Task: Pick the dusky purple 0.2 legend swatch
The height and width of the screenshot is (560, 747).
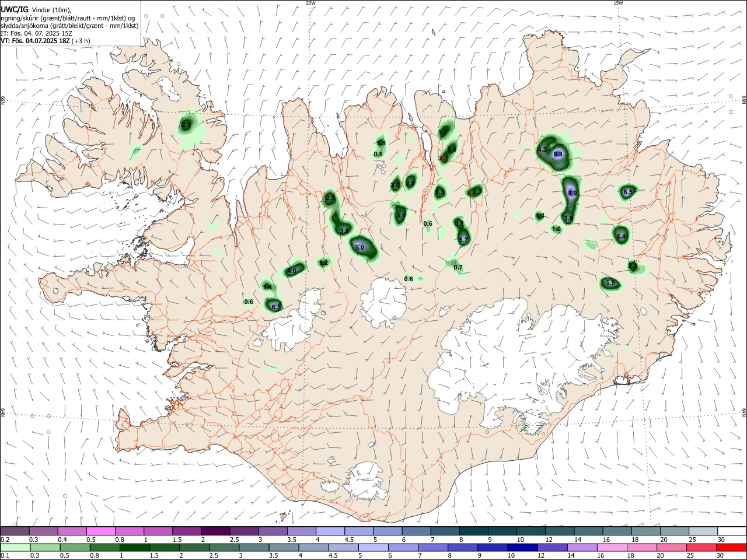Action: [15, 531]
